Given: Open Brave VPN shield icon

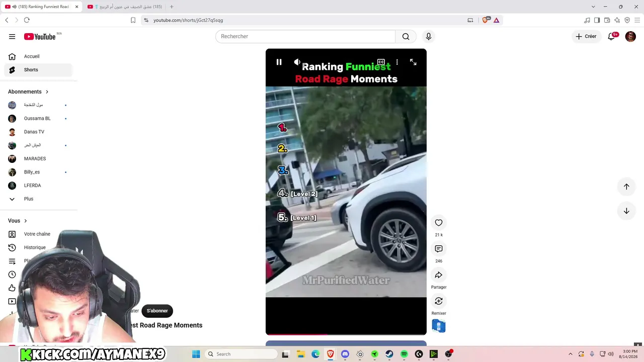Looking at the screenshot, I should point(627,20).
